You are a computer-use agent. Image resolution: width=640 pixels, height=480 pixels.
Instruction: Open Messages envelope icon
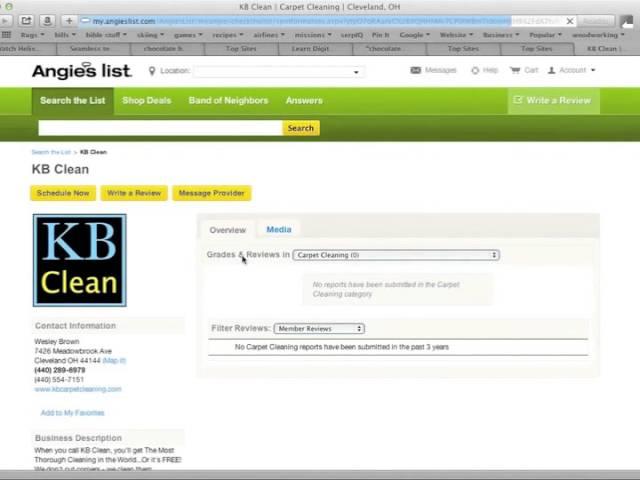415,70
